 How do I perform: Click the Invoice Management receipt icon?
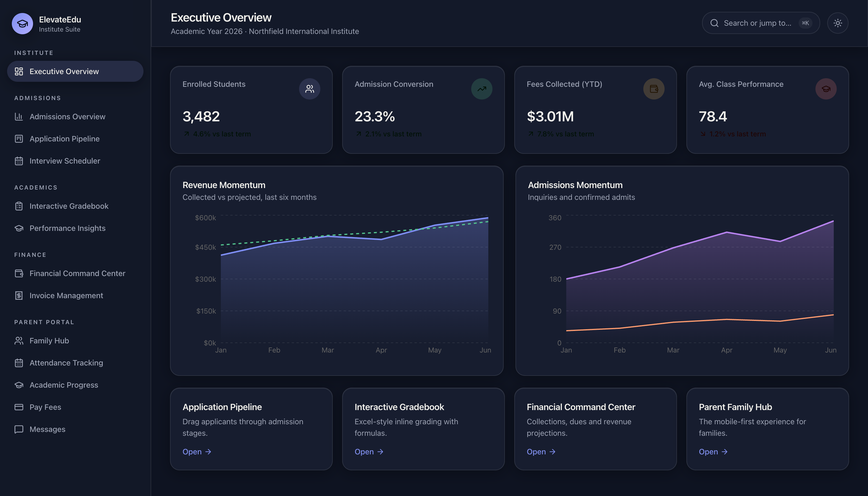coord(19,295)
